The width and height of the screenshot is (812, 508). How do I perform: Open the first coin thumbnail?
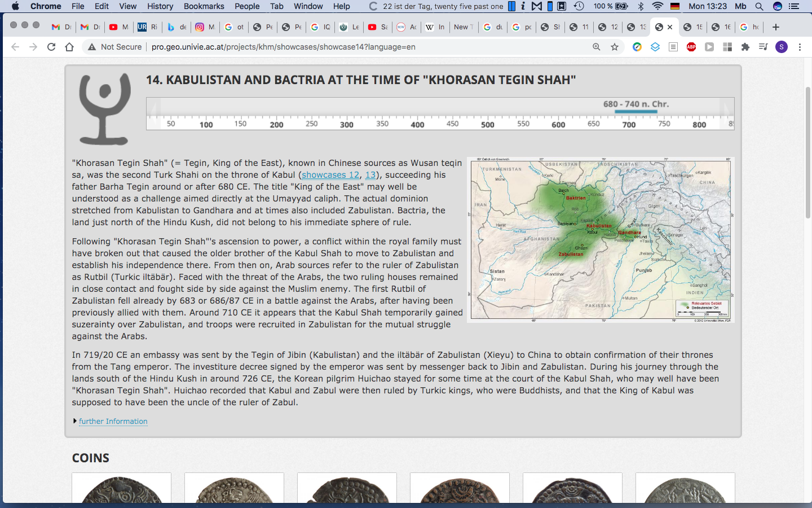tap(121, 488)
